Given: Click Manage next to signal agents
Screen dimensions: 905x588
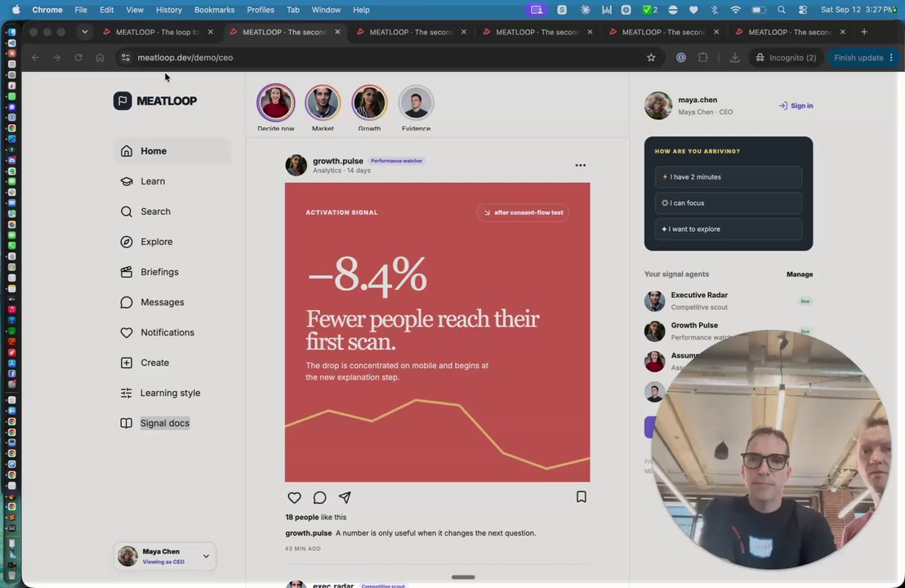Looking at the screenshot, I should tap(800, 274).
